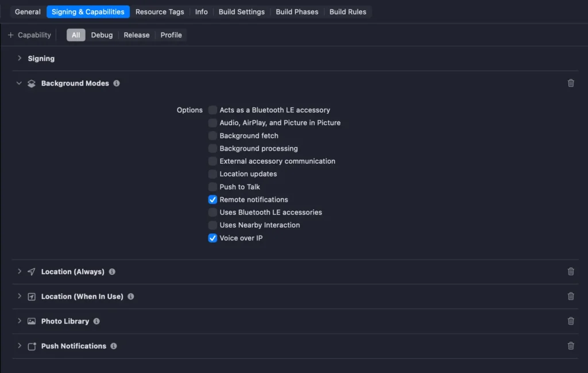Uncheck the Remote notifications checkbox
Screen dimensions: 588x373
(x=212, y=200)
